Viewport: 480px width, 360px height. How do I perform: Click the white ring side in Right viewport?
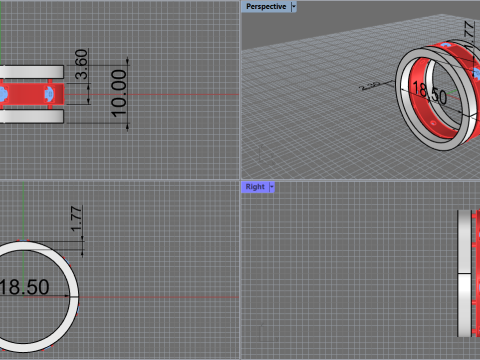pos(464,273)
